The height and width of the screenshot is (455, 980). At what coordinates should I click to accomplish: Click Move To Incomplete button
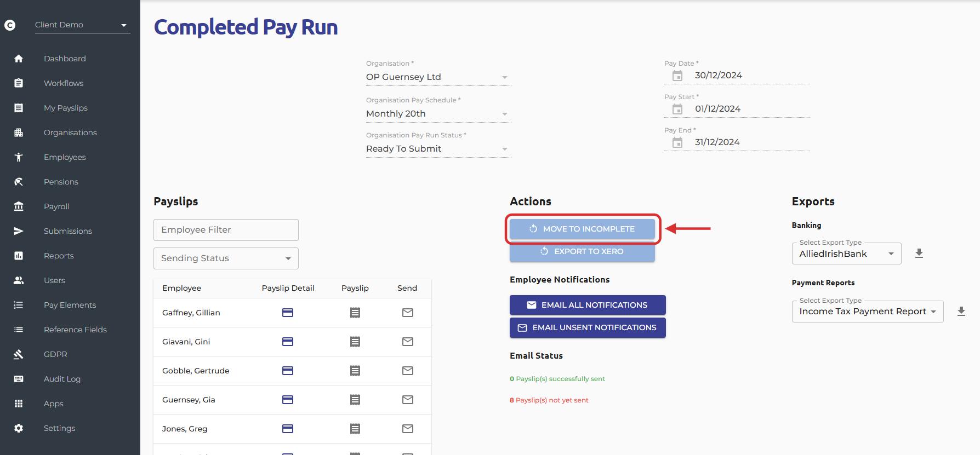coord(582,229)
